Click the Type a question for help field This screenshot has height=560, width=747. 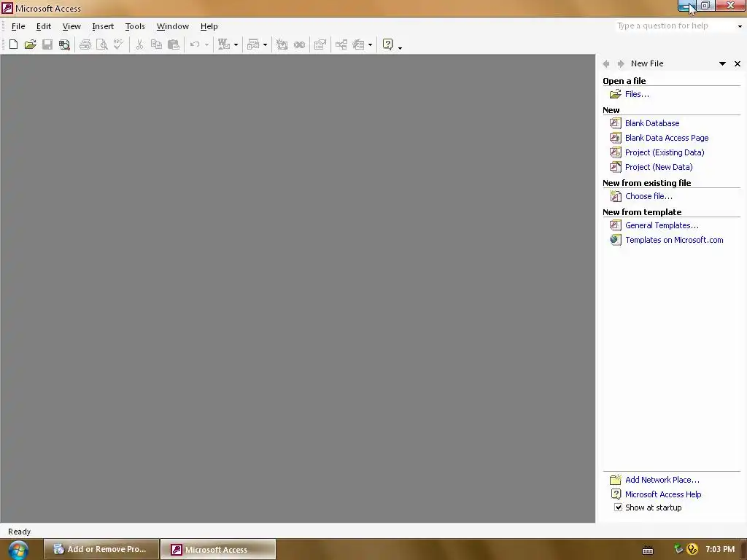point(674,26)
